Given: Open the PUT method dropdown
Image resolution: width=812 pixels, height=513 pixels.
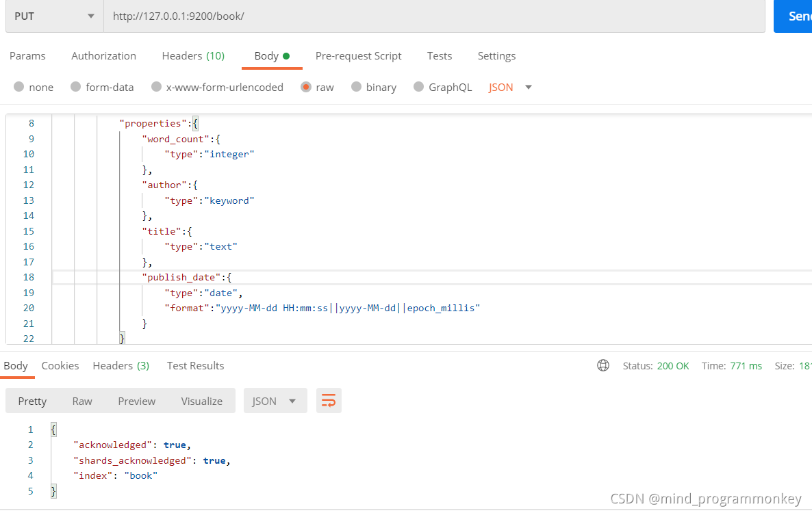Looking at the screenshot, I should pos(54,16).
